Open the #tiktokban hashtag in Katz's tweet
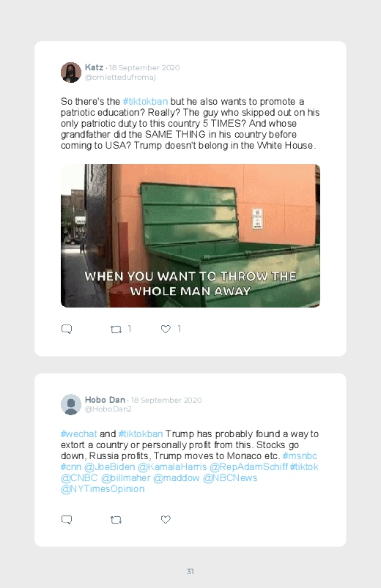This screenshot has height=588, width=381. pos(145,102)
